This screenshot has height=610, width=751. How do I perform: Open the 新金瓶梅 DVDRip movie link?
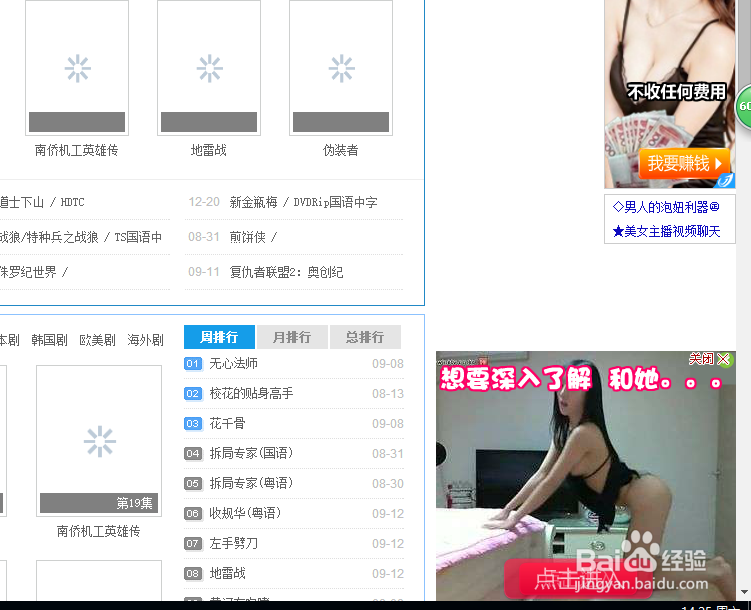pyautogui.click(x=303, y=202)
